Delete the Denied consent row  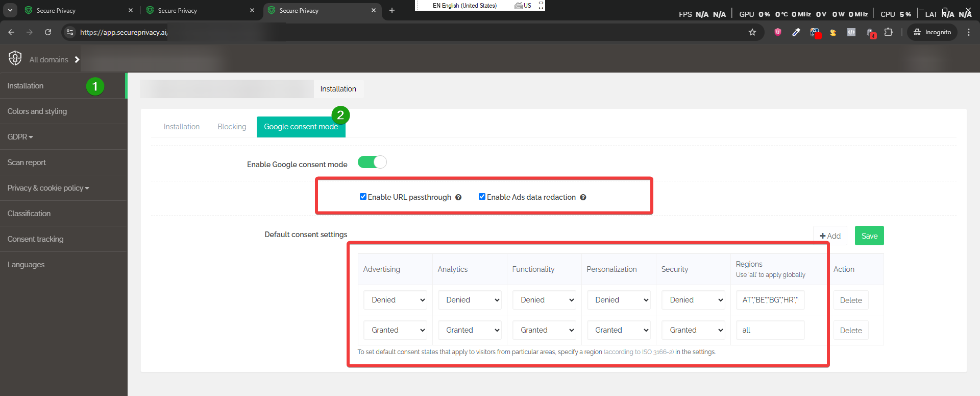851,300
